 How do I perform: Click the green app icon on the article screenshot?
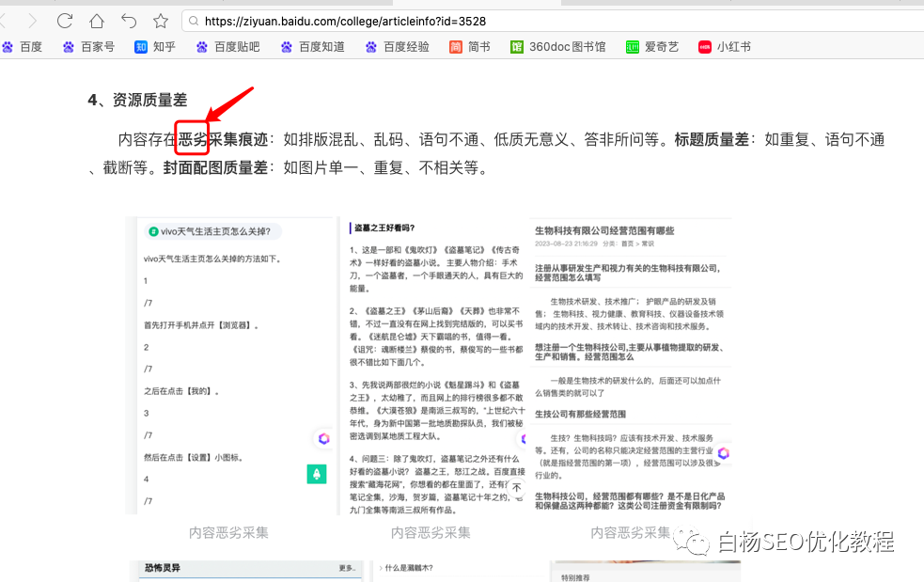[x=317, y=474]
